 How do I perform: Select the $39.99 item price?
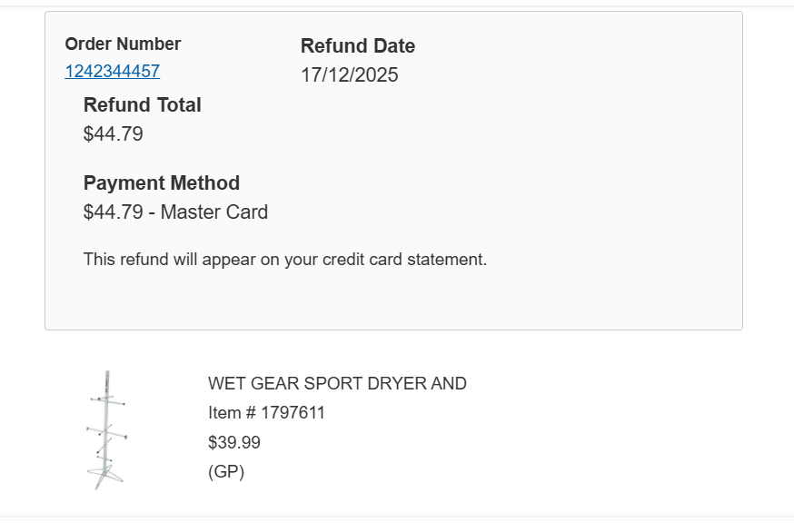coord(233,443)
